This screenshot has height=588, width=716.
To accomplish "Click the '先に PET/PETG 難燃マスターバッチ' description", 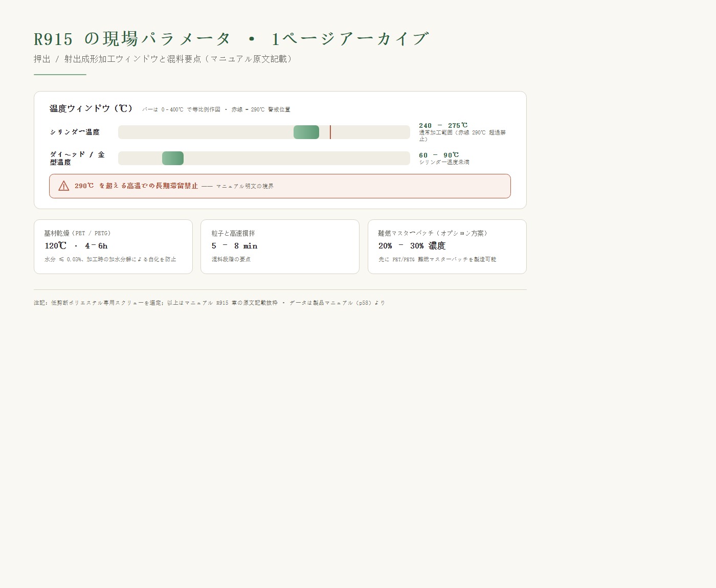I will point(437,259).
